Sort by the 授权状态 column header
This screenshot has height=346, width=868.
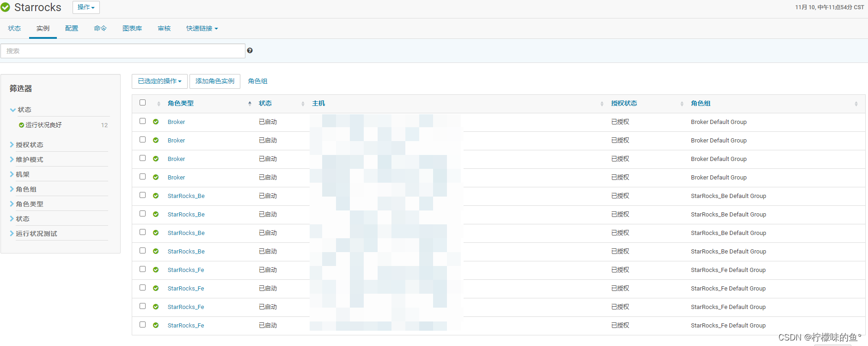[x=624, y=103]
